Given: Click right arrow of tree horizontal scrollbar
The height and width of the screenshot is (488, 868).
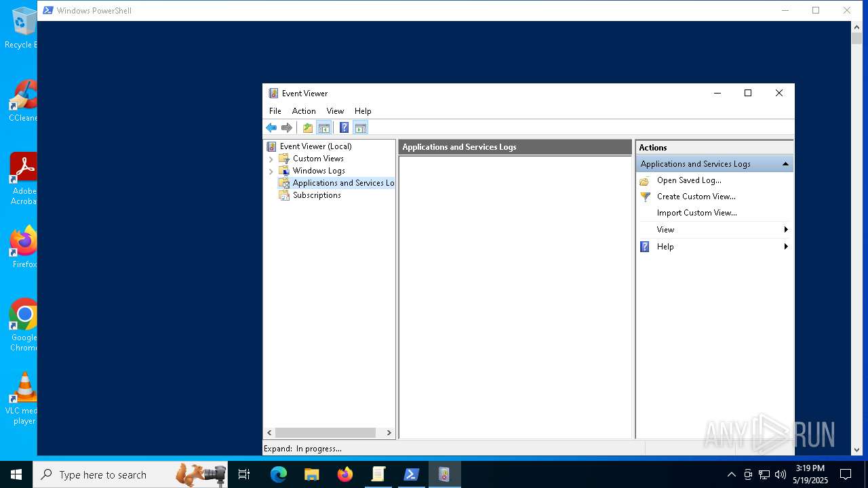Looking at the screenshot, I should 389,432.
